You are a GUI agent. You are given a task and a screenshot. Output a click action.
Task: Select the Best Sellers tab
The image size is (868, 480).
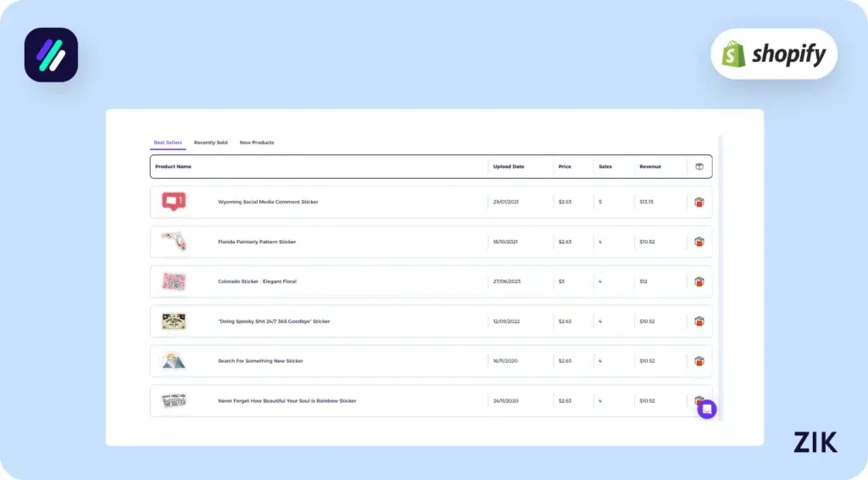click(168, 142)
